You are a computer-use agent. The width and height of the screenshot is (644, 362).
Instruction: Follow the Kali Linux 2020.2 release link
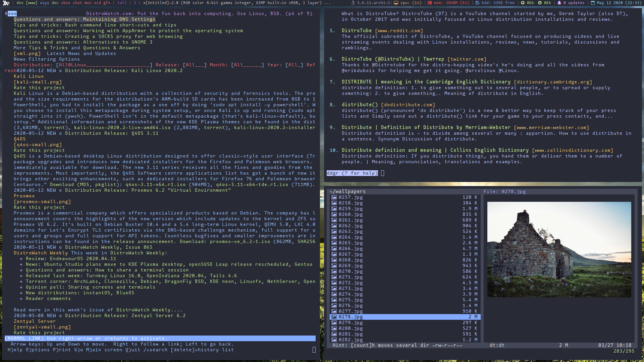(124, 71)
